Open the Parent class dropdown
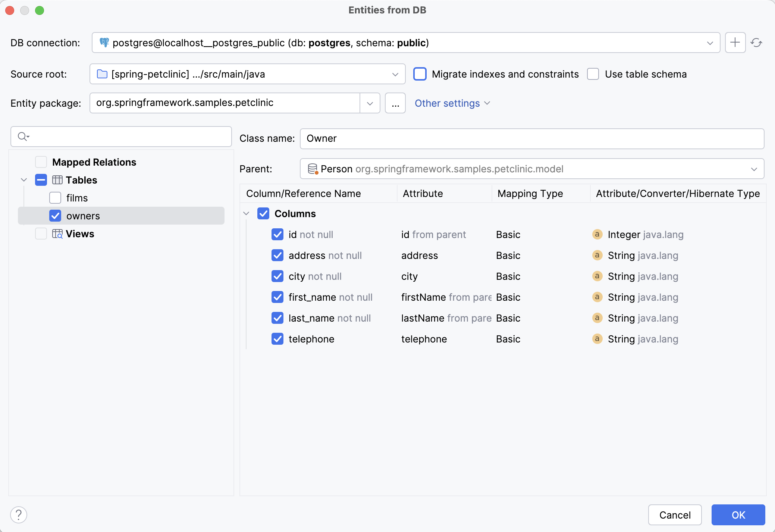Screen dimensions: 775x532 754,169
